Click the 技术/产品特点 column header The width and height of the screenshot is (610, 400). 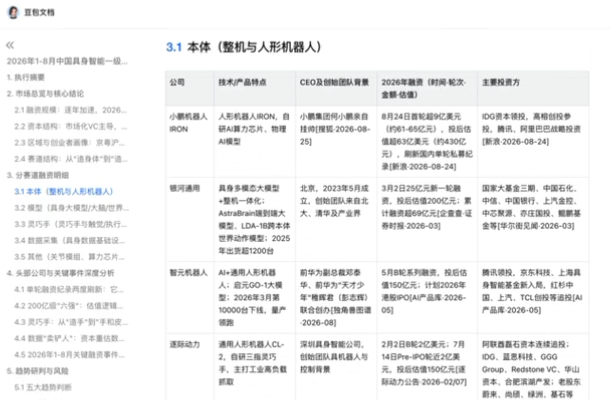point(254,88)
